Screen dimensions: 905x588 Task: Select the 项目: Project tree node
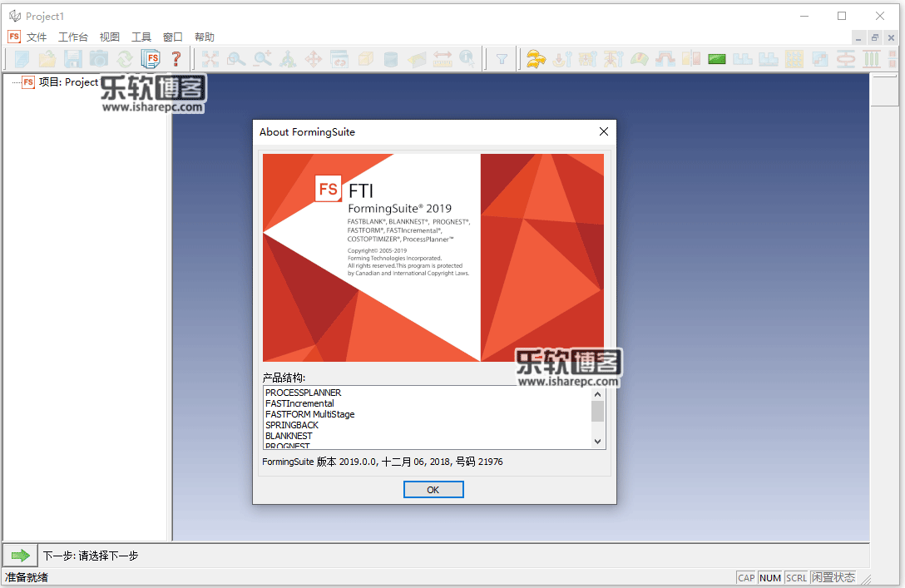(x=68, y=82)
